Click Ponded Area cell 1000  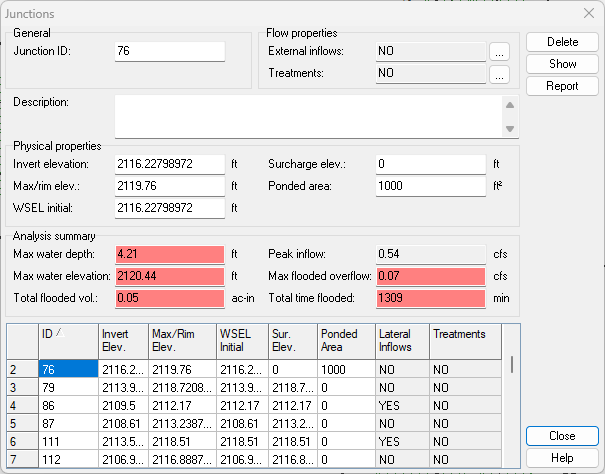[x=346, y=369]
